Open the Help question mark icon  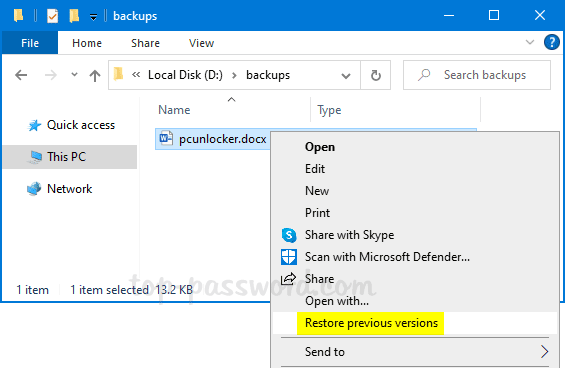tap(552, 42)
